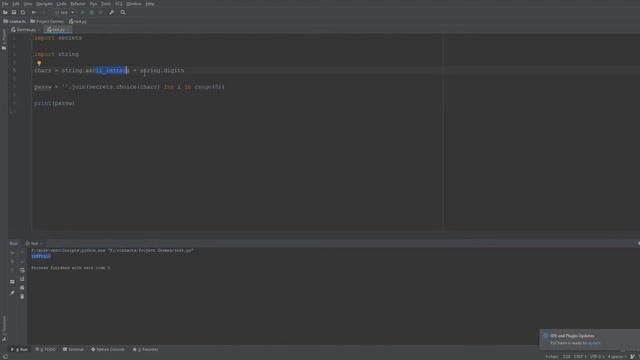Click the Back navigation arrow
This screenshot has height=360, width=640.
coord(34,13)
